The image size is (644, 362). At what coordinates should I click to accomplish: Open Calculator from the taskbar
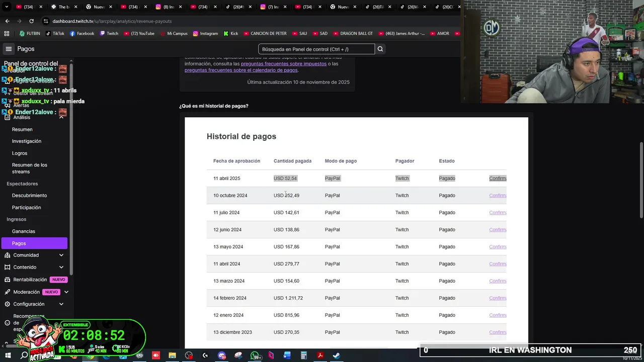pos(303,355)
